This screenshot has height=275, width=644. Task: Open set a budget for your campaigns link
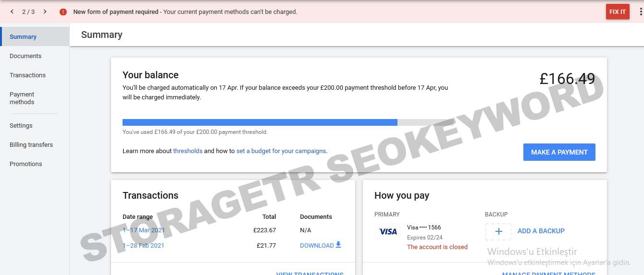click(x=281, y=151)
